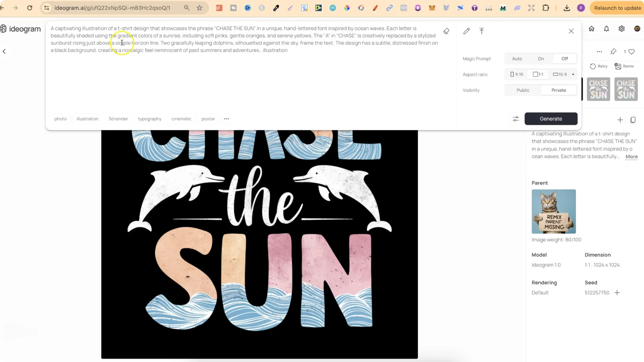644x362 pixels.
Task: Select the cinematic style tag
Action: tap(181, 119)
